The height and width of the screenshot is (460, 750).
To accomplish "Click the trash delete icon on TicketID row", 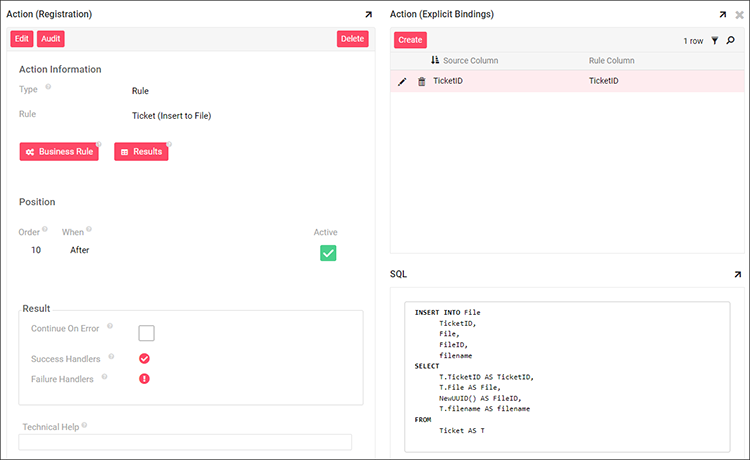I will coord(421,81).
